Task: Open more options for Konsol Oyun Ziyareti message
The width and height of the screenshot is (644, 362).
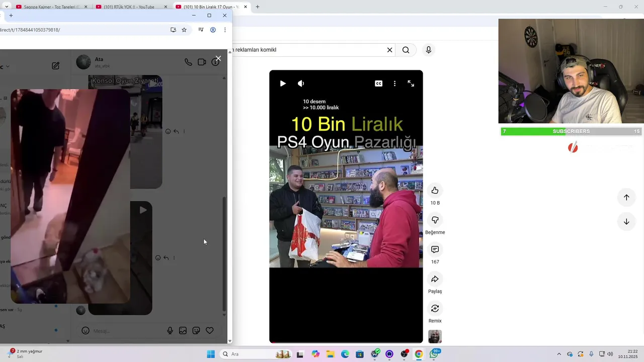Action: tap(184, 131)
